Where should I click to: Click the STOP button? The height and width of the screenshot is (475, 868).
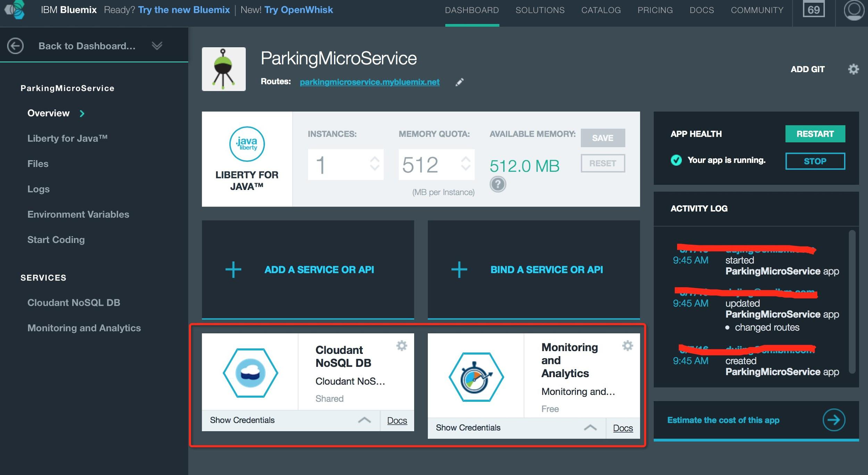[x=815, y=161]
